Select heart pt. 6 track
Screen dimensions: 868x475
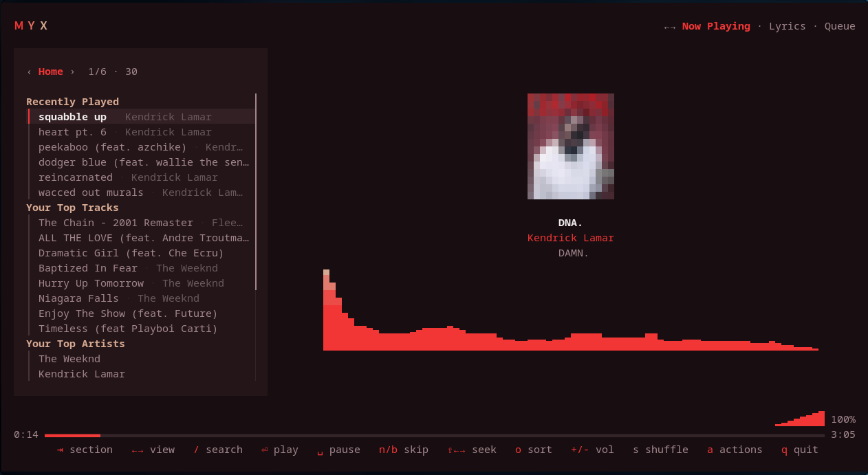[x=142, y=132]
